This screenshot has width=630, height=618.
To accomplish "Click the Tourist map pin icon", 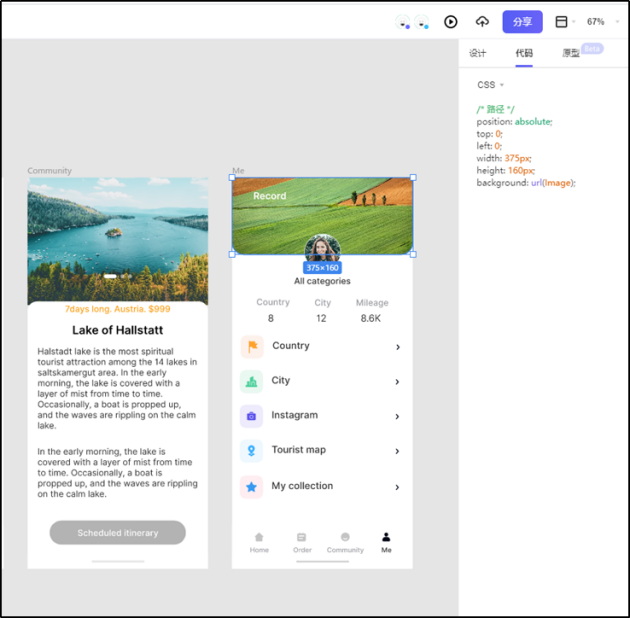I will [252, 451].
